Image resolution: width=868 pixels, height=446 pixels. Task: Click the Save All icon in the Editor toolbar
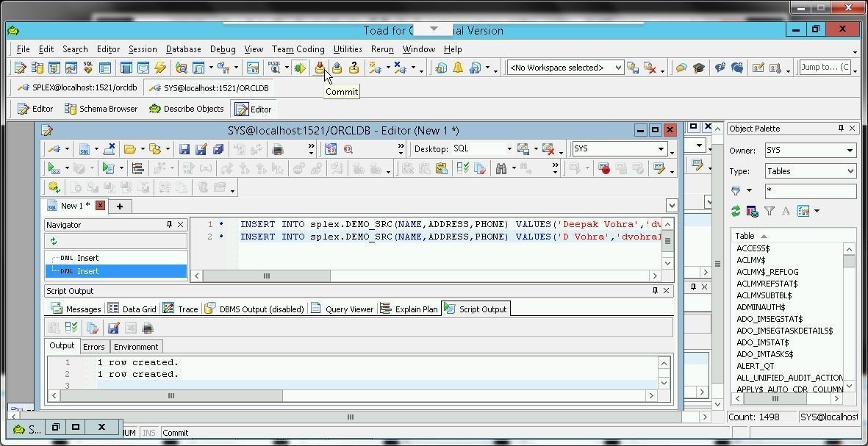pyautogui.click(x=218, y=149)
